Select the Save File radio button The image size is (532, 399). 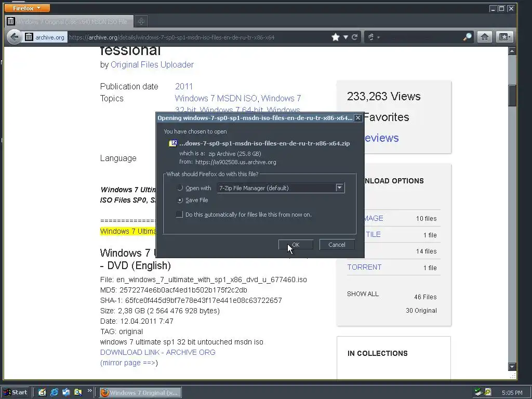tap(180, 200)
